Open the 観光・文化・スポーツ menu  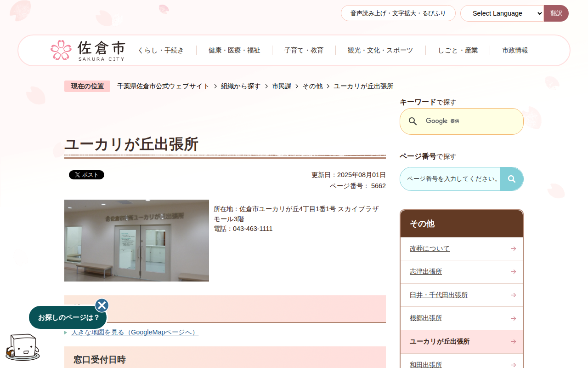pyautogui.click(x=380, y=50)
